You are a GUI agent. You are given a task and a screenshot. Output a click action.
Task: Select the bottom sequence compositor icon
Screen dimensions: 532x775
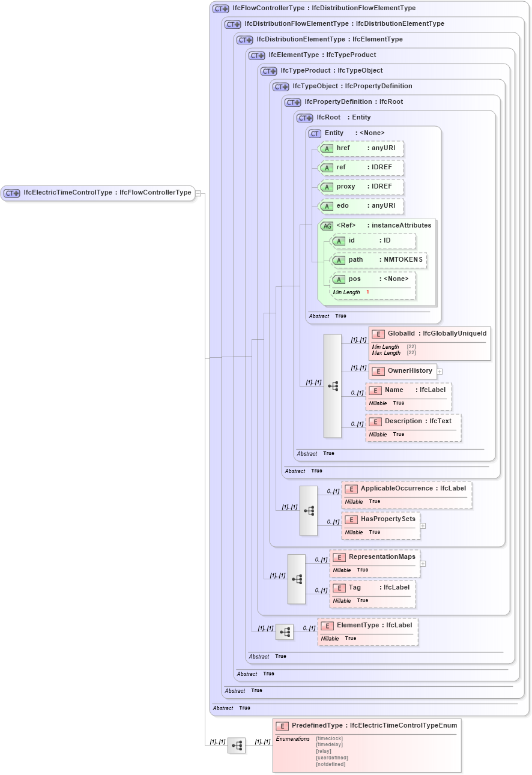coord(237,746)
